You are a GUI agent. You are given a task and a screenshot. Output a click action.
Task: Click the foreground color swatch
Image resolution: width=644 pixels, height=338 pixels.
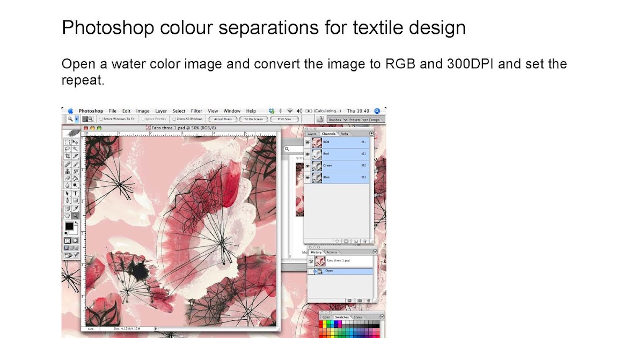[69, 227]
